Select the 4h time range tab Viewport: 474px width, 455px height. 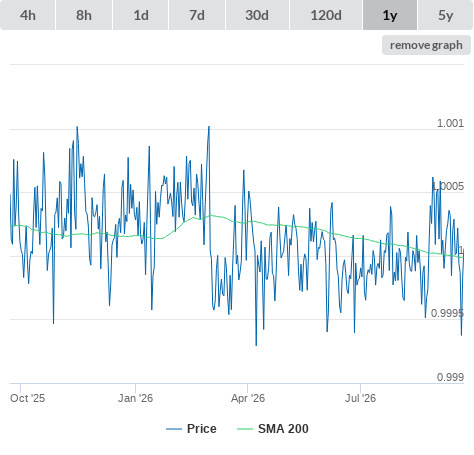pos(28,15)
